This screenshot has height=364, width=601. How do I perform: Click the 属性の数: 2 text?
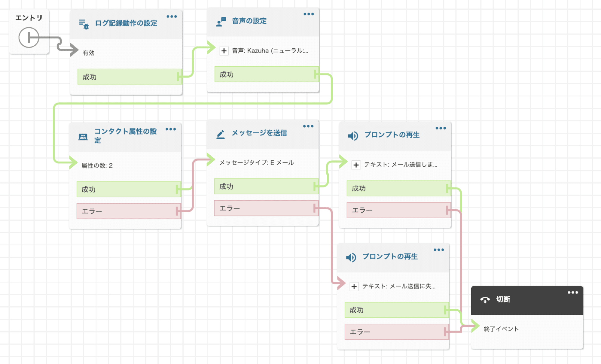tap(97, 165)
